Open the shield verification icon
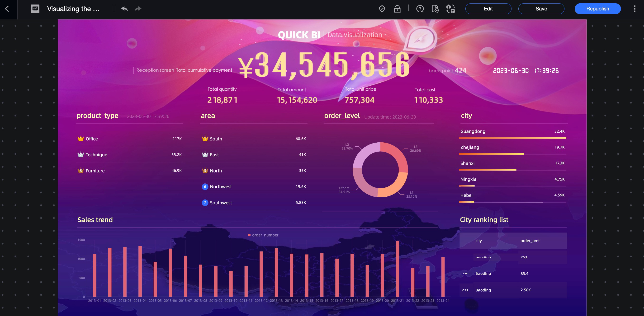The height and width of the screenshot is (316, 644). click(x=382, y=9)
